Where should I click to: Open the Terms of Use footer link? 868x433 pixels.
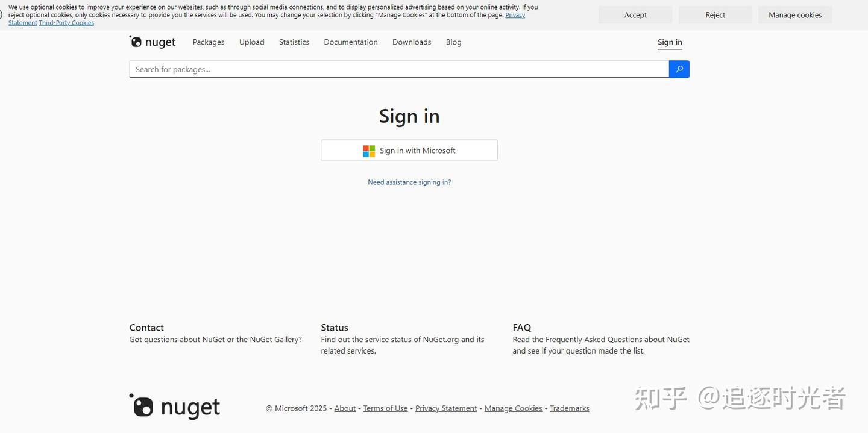(385, 408)
